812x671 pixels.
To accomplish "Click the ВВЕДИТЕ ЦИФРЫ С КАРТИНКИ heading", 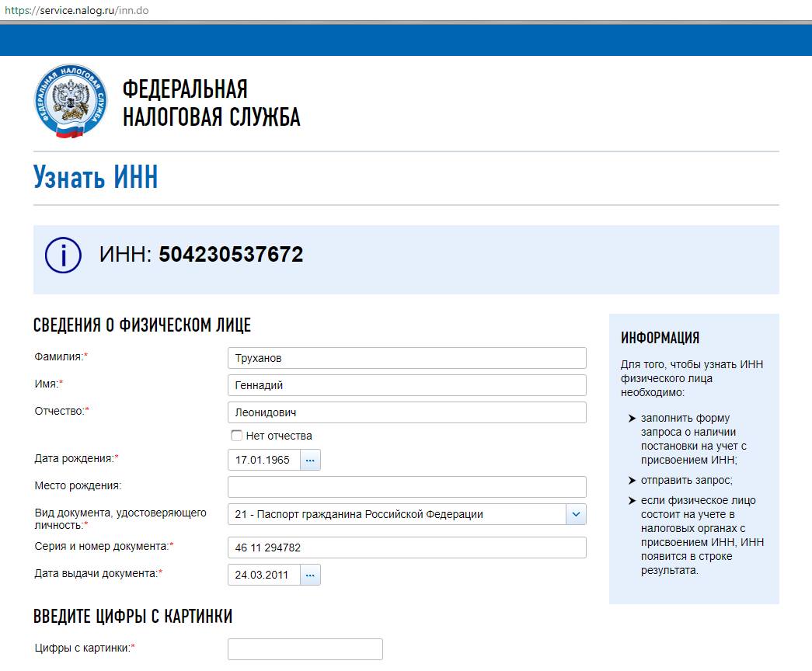I will point(133,616).
